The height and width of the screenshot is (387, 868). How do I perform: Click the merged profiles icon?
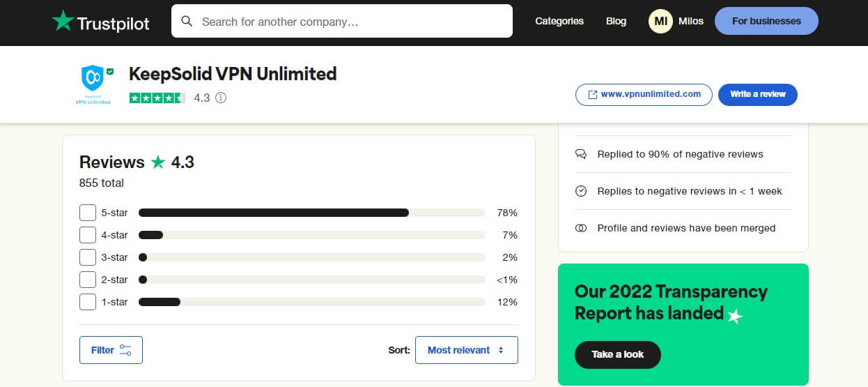pyautogui.click(x=581, y=228)
